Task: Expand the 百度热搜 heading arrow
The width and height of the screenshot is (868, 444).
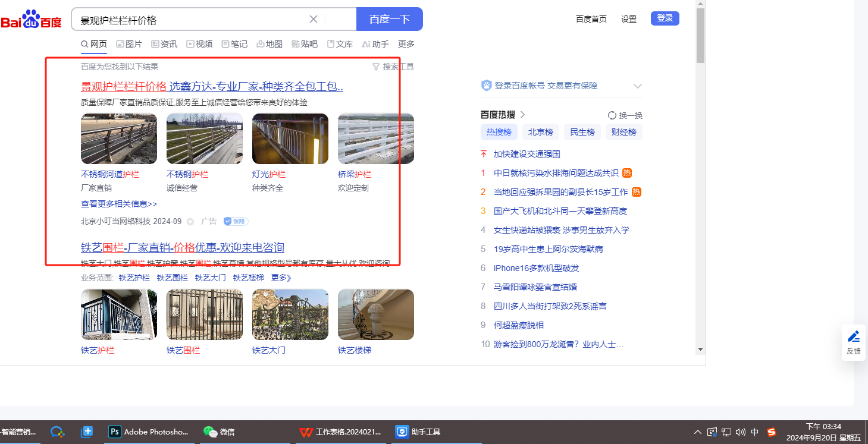Action: pyautogui.click(x=523, y=115)
